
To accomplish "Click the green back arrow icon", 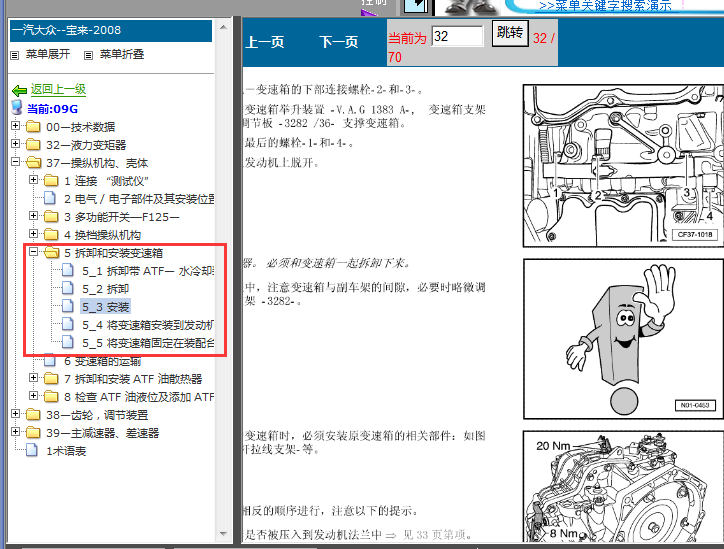I will pyautogui.click(x=19, y=90).
